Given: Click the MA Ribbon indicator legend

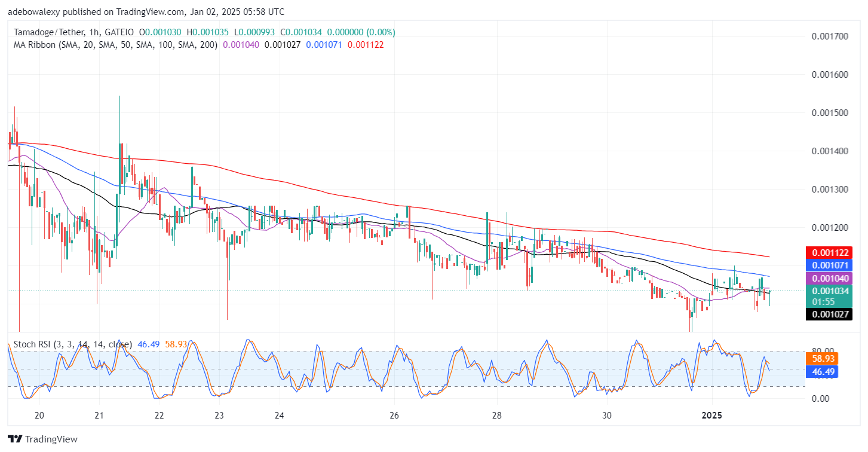Looking at the screenshot, I should (x=115, y=44).
